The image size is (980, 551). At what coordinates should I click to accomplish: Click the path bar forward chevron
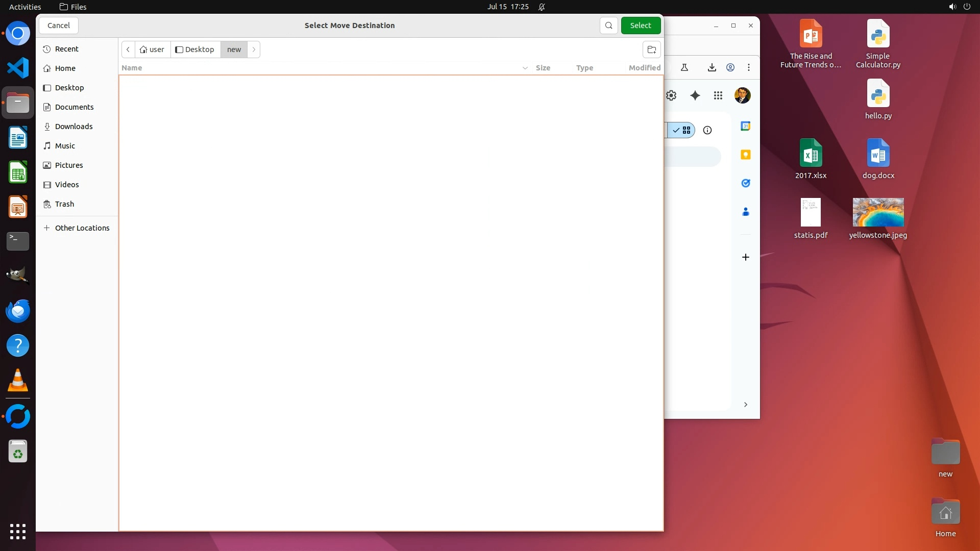click(x=254, y=49)
